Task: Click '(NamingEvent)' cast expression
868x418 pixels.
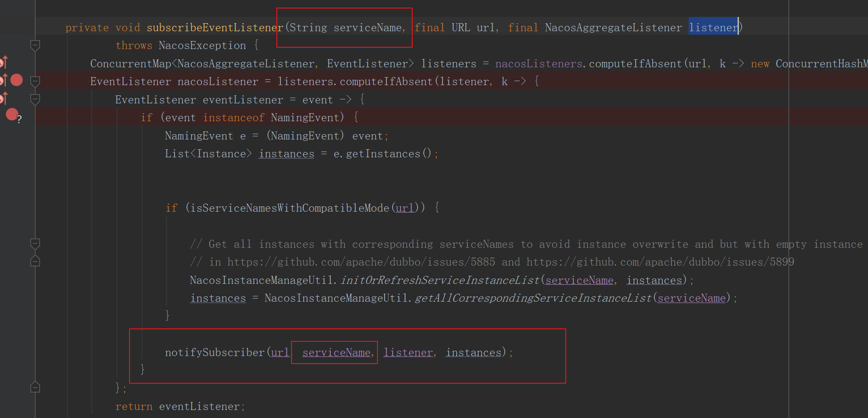Action: 305,136
